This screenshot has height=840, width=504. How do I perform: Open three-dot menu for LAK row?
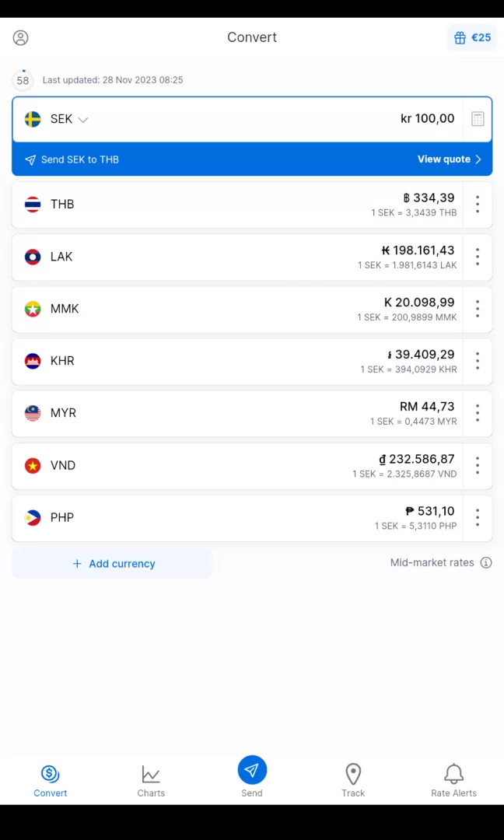pos(478,257)
